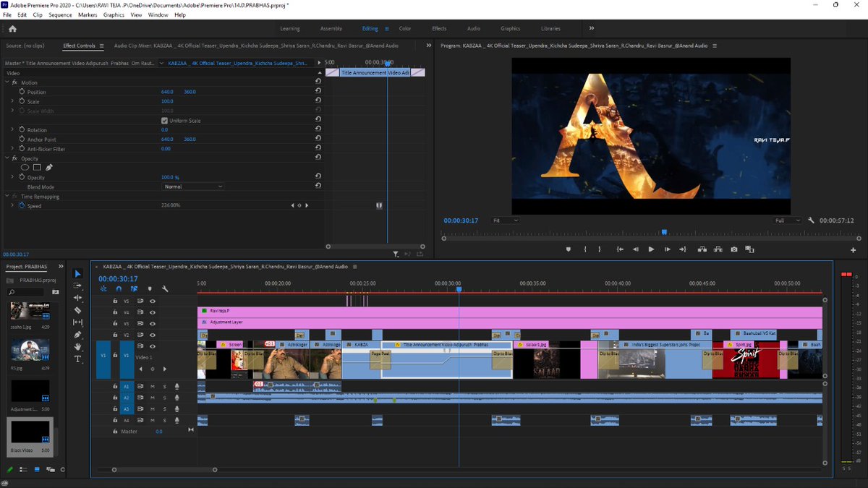
Task: Select the Hand tool
Action: click(x=78, y=347)
